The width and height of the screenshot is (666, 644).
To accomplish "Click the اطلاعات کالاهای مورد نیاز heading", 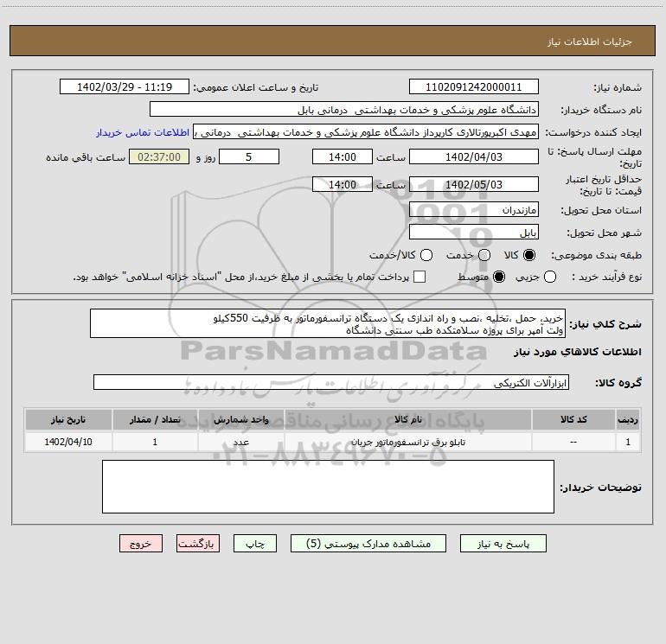I will pyautogui.click(x=578, y=352).
